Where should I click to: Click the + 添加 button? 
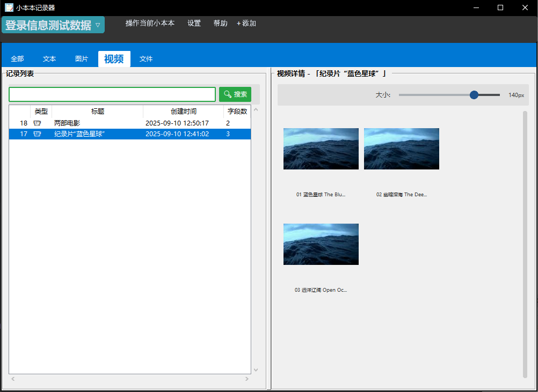[x=246, y=24]
